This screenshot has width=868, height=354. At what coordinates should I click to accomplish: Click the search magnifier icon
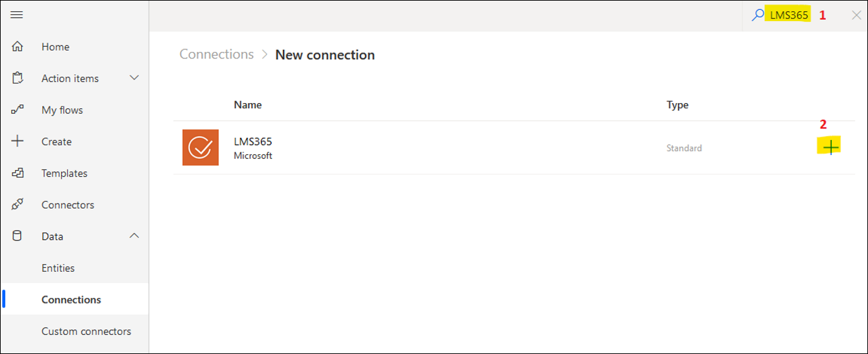(758, 14)
